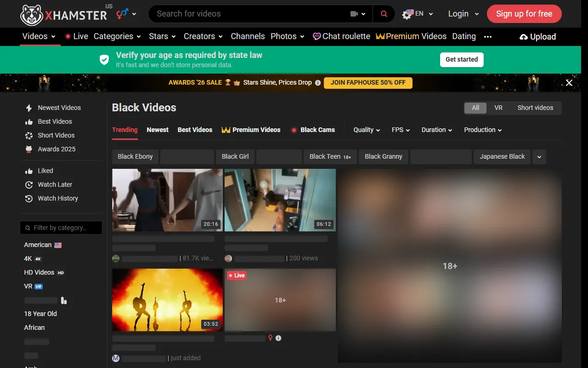Image resolution: width=588 pixels, height=368 pixels.
Task: Select the HD Videos category in the sidebar
Action: [44, 272]
